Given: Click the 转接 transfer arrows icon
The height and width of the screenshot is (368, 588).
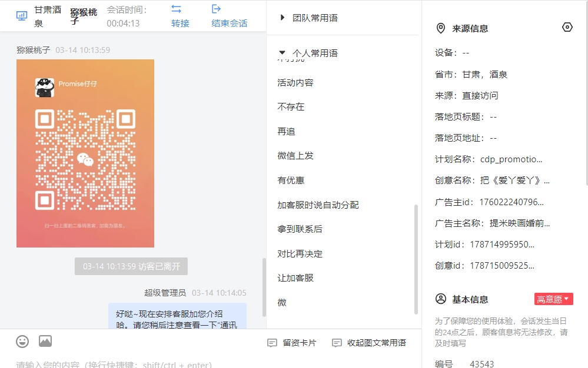Looking at the screenshot, I should pyautogui.click(x=176, y=9).
